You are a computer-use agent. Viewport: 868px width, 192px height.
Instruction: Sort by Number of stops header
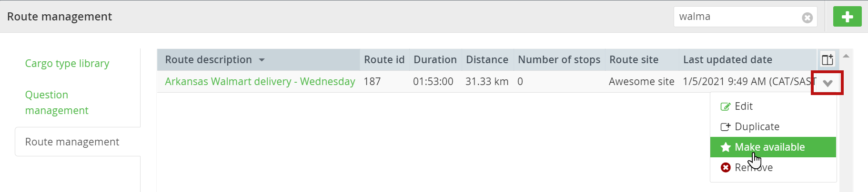pyautogui.click(x=559, y=59)
